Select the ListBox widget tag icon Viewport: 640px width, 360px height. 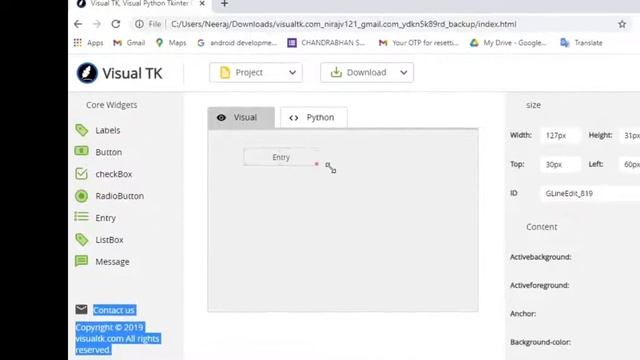coord(82,240)
